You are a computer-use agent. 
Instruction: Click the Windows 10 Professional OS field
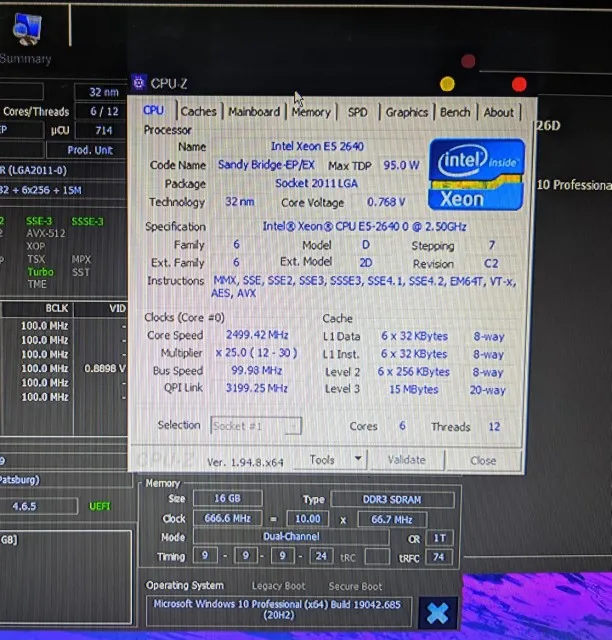tap(278, 609)
